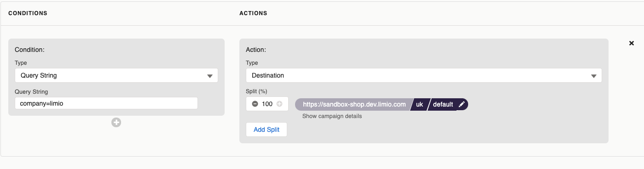Open the condition Type dropdown arrow
Image resolution: width=644 pixels, height=169 pixels.
pyautogui.click(x=210, y=76)
